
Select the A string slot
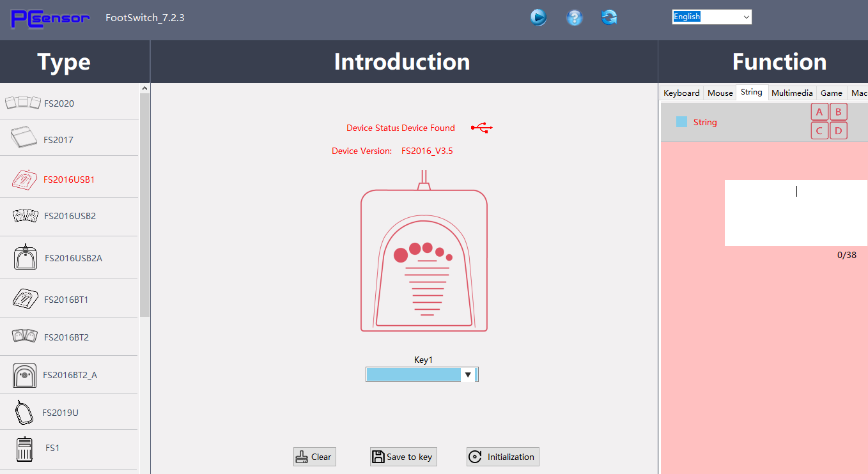819,112
